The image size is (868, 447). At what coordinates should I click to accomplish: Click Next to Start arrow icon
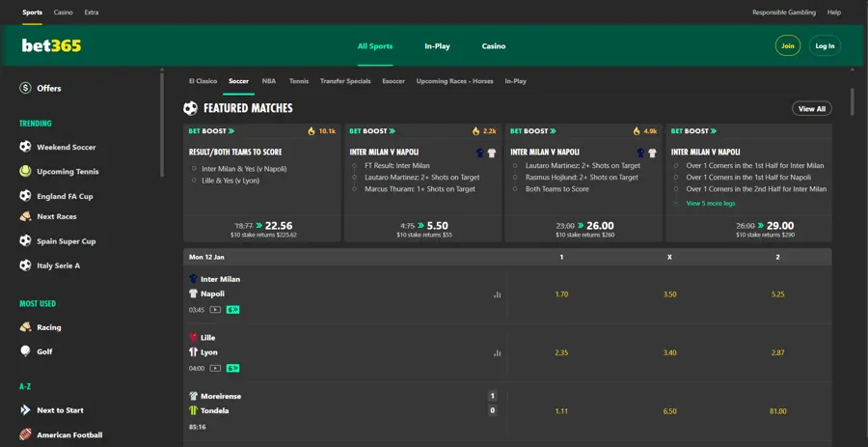pyautogui.click(x=25, y=410)
